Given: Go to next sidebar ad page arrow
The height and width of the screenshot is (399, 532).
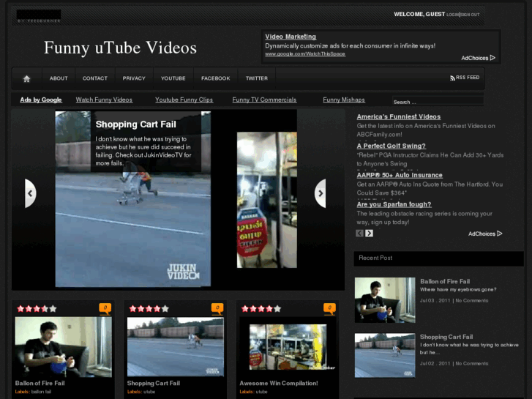Looking at the screenshot, I should pos(369,234).
